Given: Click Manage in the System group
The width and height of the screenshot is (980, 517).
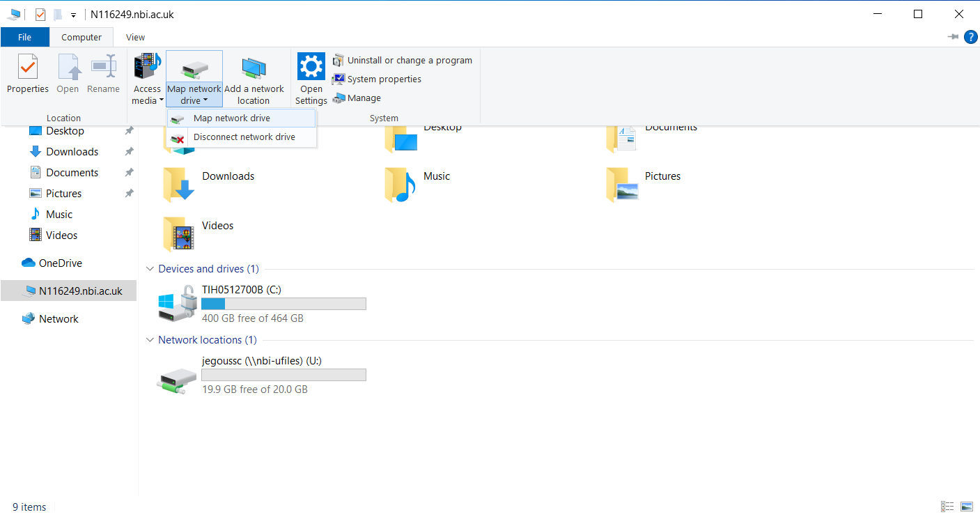Looking at the screenshot, I should (363, 98).
